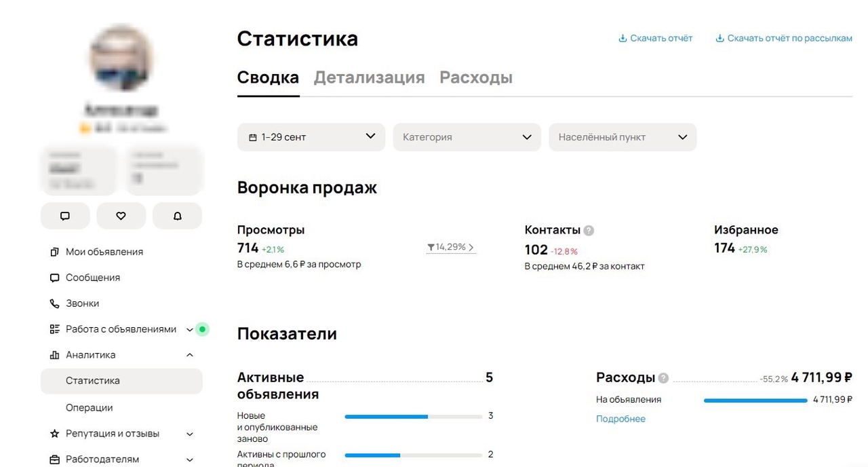Click the Звонки phone icon
Screen dimensions: 868x467
tap(54, 303)
